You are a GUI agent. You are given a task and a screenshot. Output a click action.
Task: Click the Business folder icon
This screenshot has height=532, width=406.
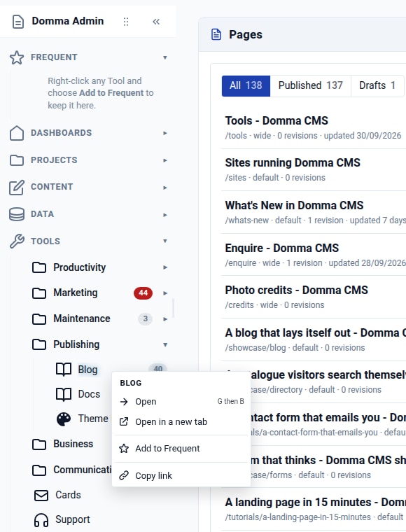39,444
